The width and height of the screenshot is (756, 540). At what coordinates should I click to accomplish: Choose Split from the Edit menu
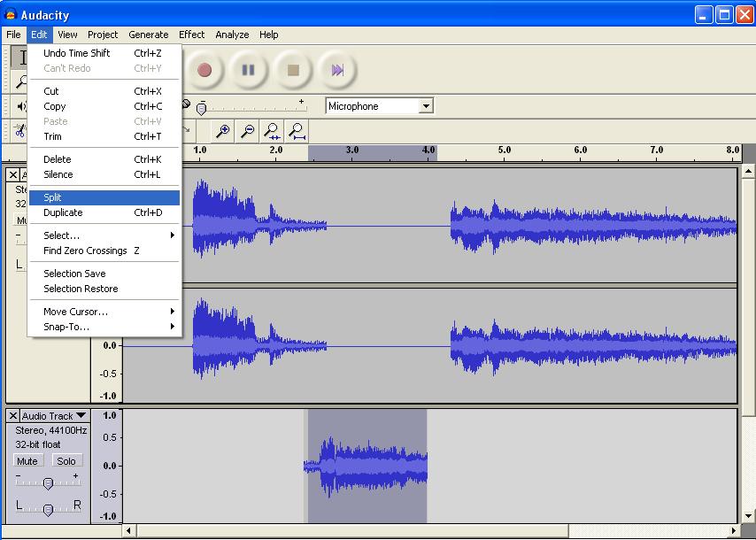pyautogui.click(x=53, y=197)
